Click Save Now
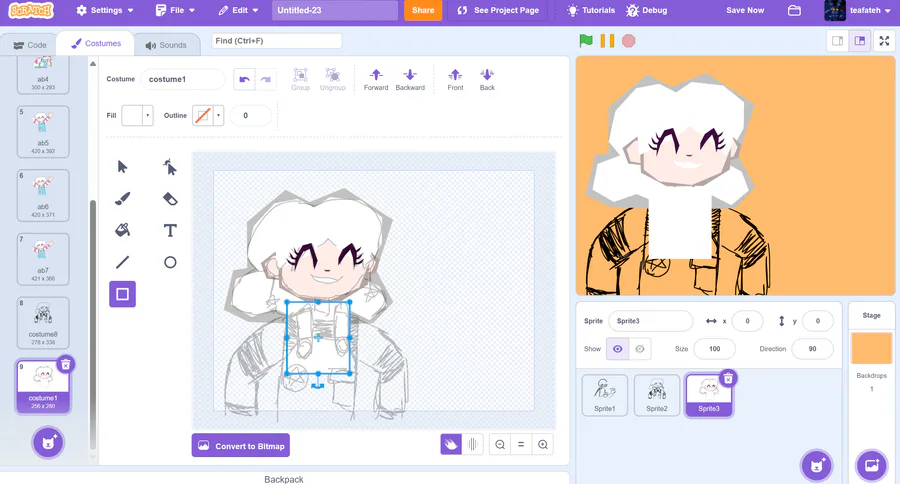 744,10
